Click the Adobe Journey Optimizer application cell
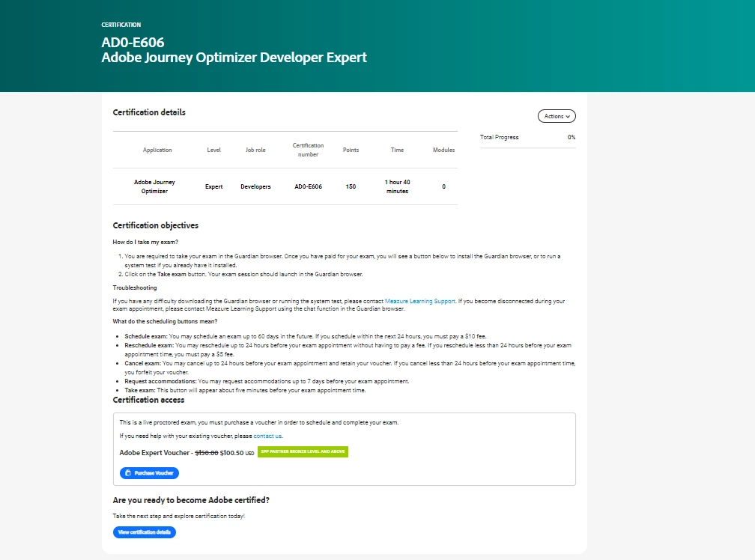Image resolution: width=755 pixels, height=560 pixels. 154,186
